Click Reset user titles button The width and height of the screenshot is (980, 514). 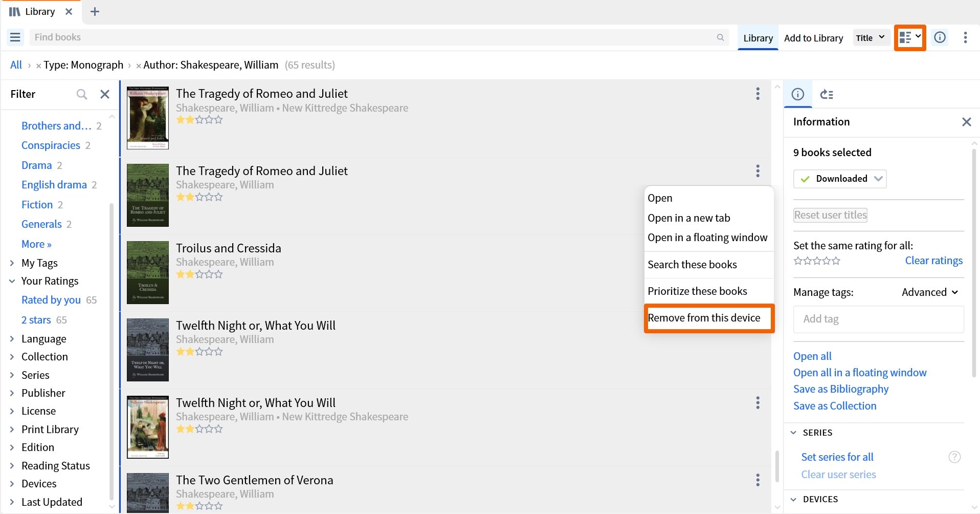(830, 215)
